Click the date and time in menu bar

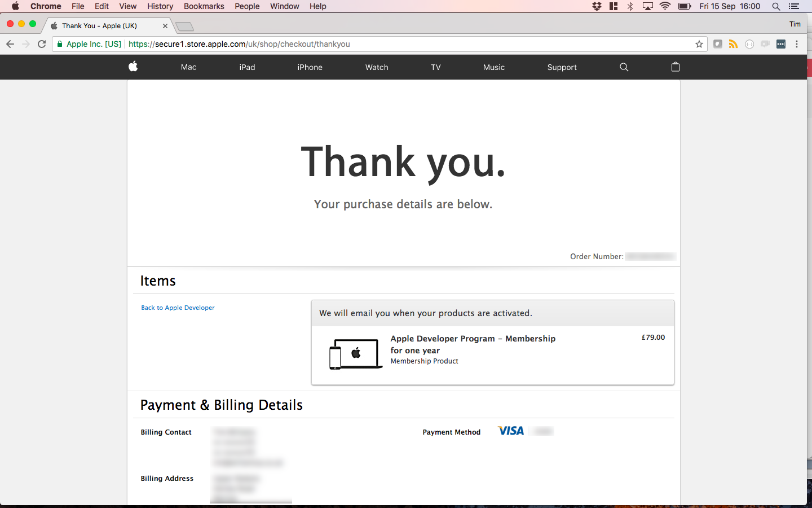pyautogui.click(x=730, y=6)
